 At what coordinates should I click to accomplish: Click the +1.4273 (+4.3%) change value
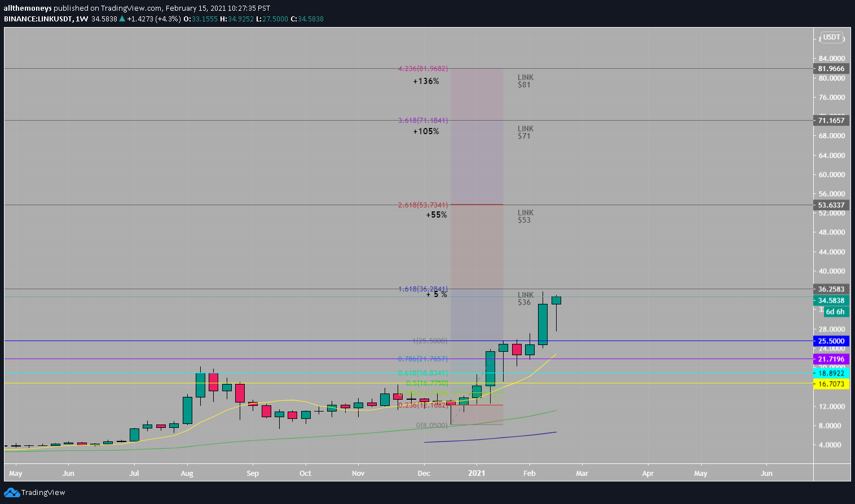[153, 19]
